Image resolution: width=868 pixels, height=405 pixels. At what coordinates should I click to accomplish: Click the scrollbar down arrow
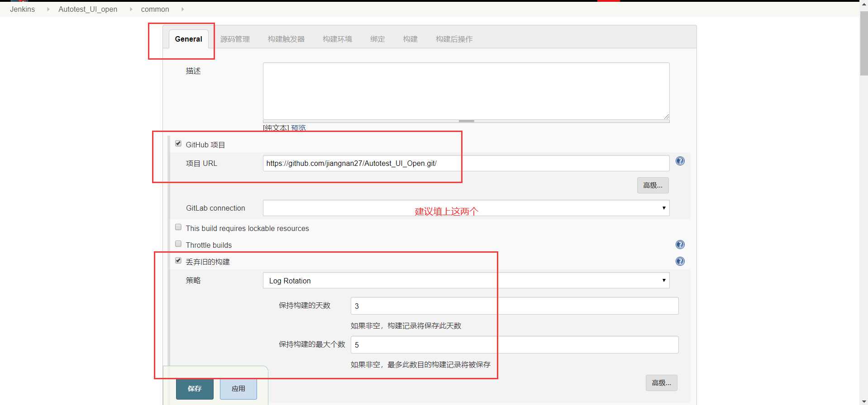tap(863, 401)
